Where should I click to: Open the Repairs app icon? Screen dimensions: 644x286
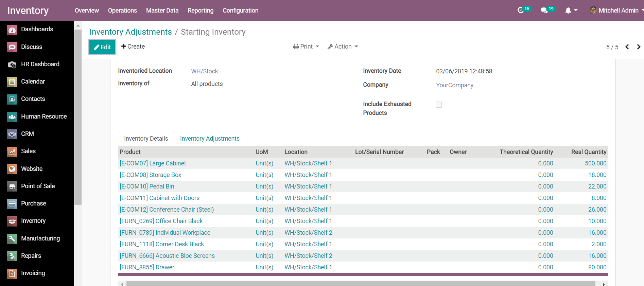(x=12, y=256)
